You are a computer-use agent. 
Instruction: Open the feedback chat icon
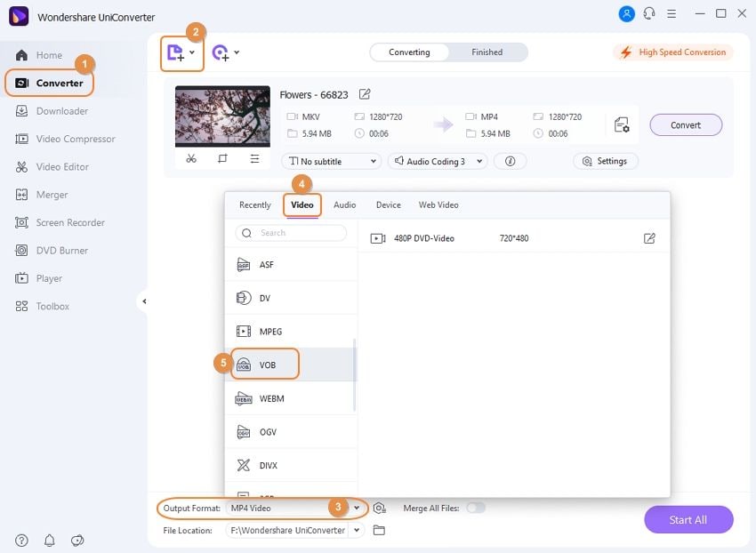(x=77, y=541)
